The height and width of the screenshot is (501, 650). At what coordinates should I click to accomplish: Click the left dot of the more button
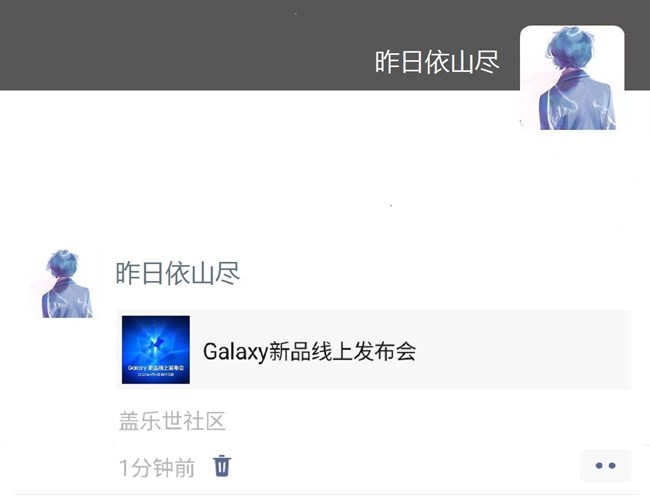click(x=599, y=466)
